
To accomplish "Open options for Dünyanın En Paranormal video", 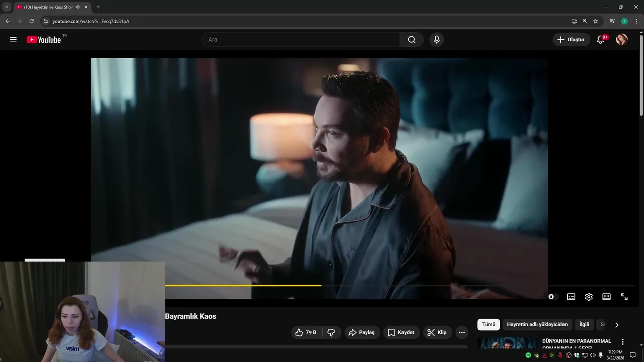I will click(x=623, y=342).
